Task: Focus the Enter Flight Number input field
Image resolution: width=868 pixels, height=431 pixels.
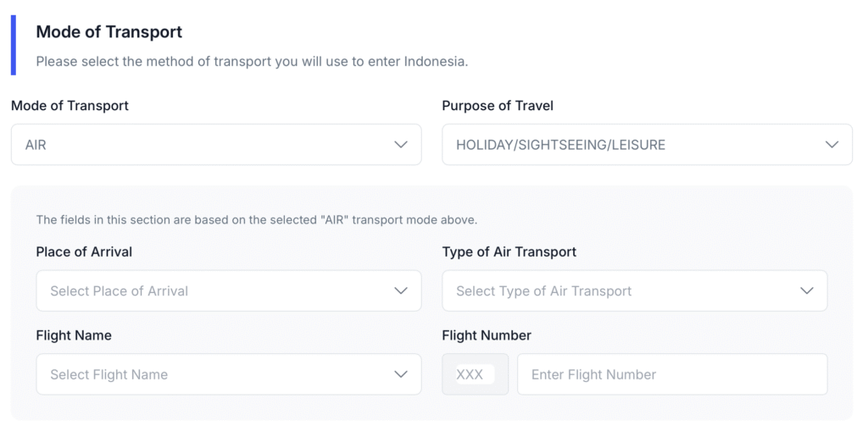Action: [671, 374]
